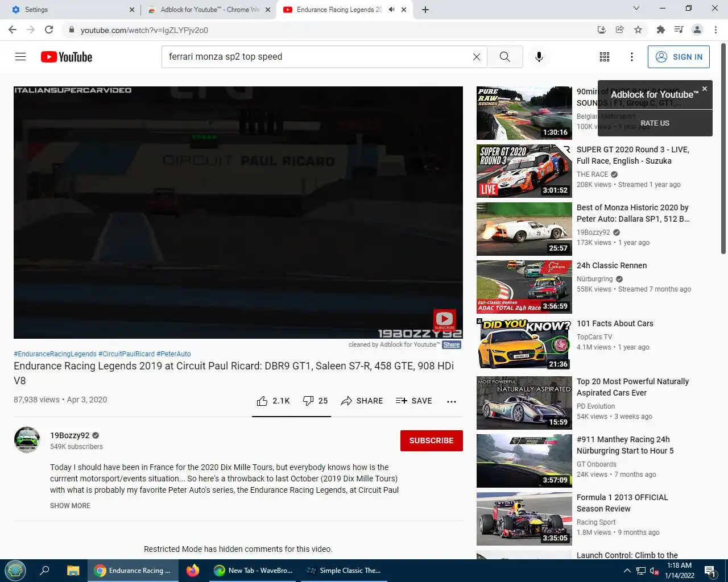Open more actions menu below video

pos(452,401)
